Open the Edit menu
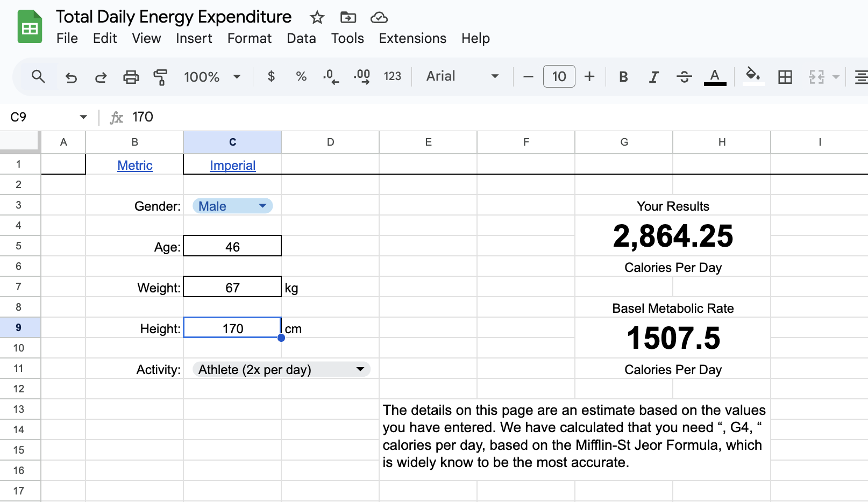 click(105, 39)
